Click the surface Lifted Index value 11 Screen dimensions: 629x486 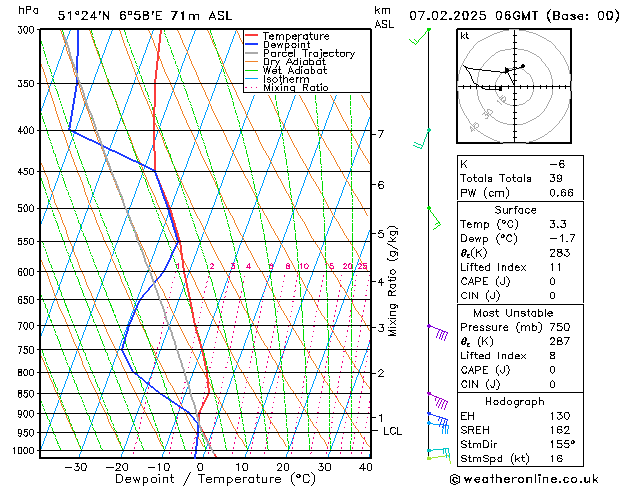tap(556, 267)
